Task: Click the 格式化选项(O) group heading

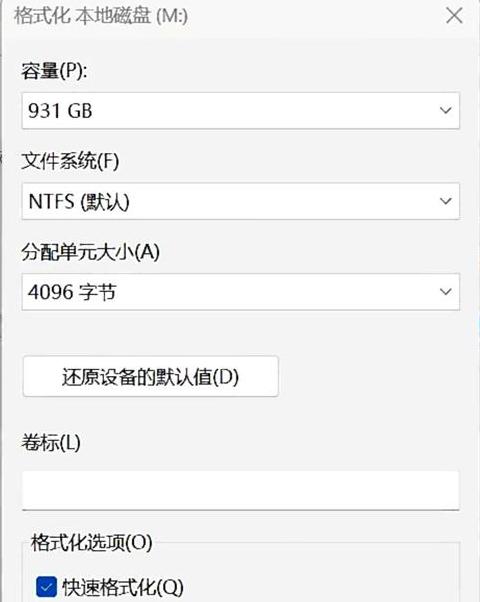Action: (x=91, y=543)
